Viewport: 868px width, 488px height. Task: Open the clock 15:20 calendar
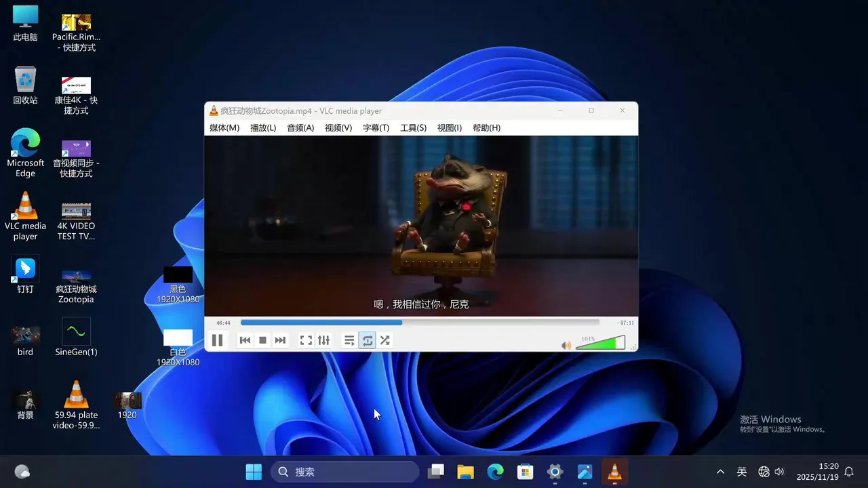(x=817, y=472)
